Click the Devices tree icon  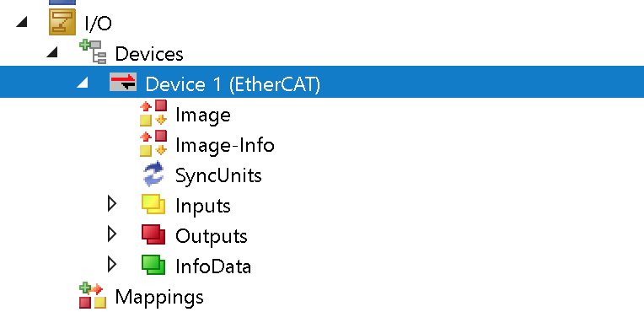93,51
